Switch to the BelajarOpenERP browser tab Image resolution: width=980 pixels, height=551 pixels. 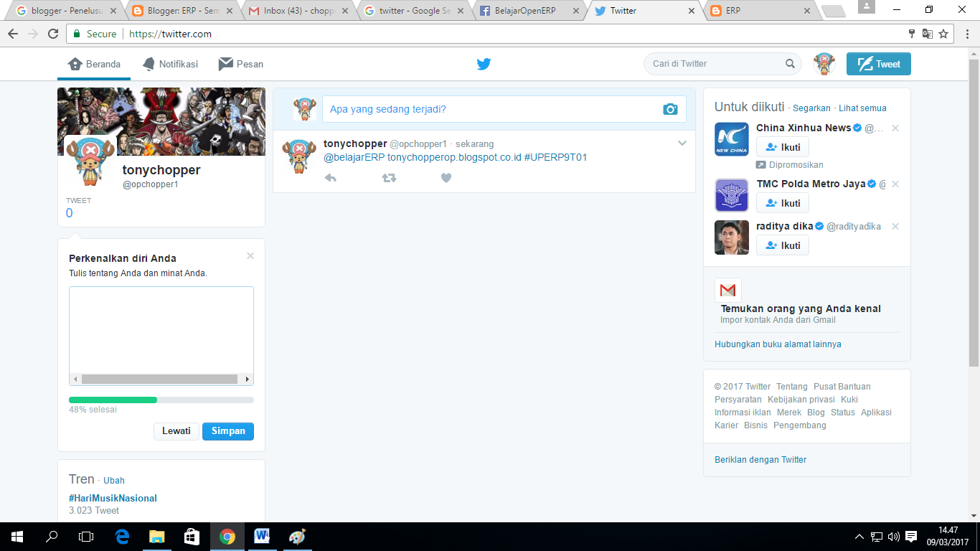(528, 11)
